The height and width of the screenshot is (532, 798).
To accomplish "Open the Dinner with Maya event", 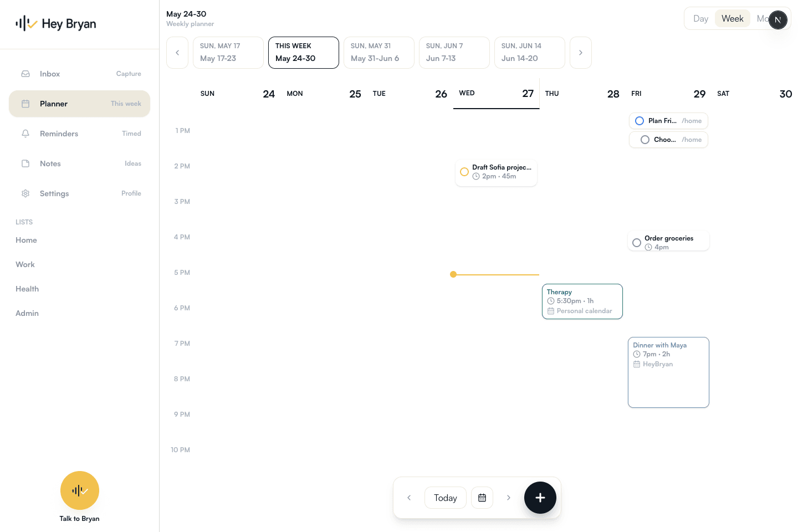I will click(668, 372).
